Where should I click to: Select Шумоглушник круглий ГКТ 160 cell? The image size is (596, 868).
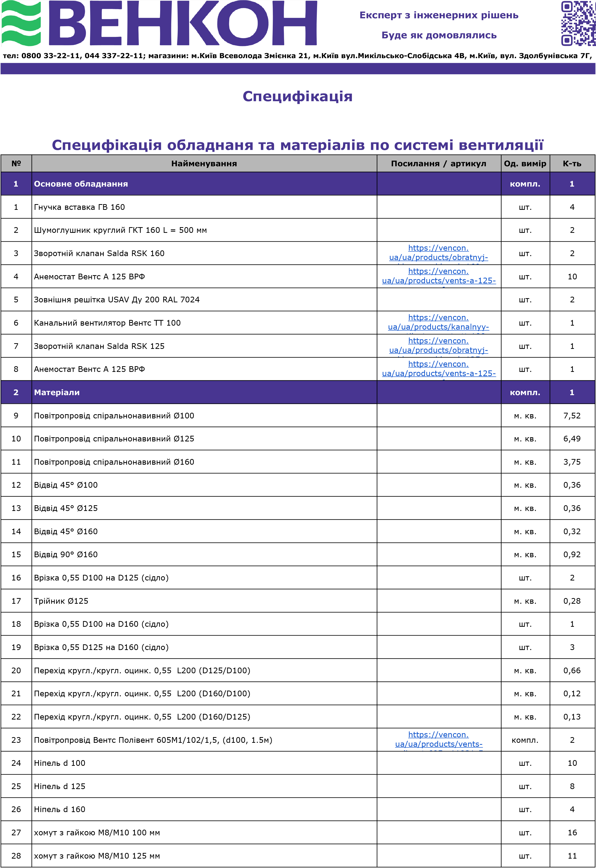(x=120, y=230)
